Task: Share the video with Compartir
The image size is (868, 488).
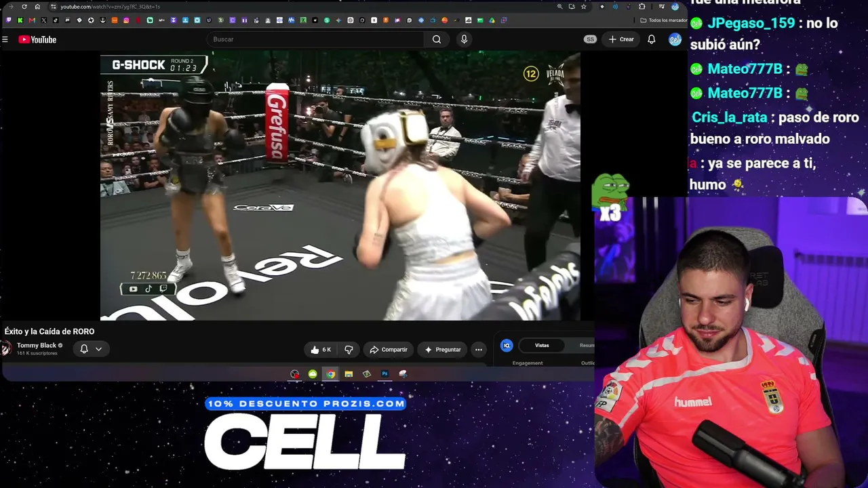Action: click(389, 350)
